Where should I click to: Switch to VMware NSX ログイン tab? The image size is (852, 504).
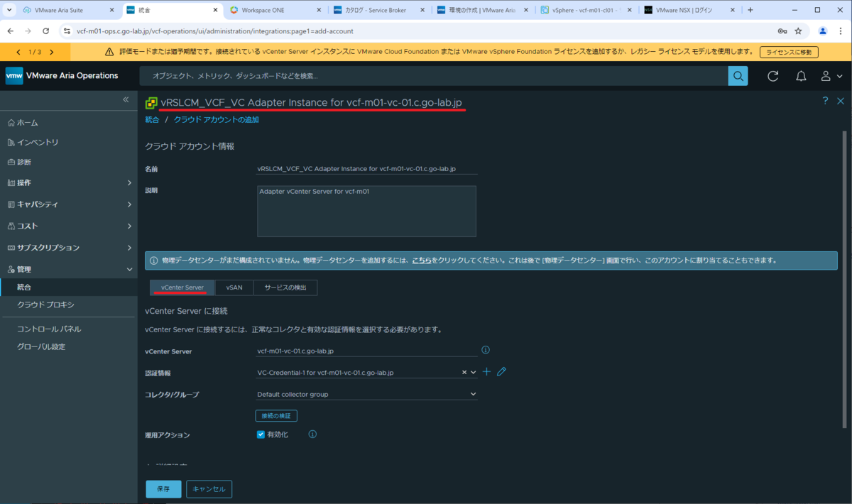pyautogui.click(x=689, y=10)
